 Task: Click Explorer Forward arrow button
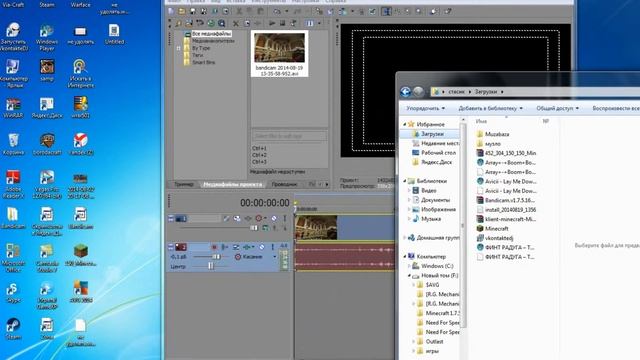418,92
